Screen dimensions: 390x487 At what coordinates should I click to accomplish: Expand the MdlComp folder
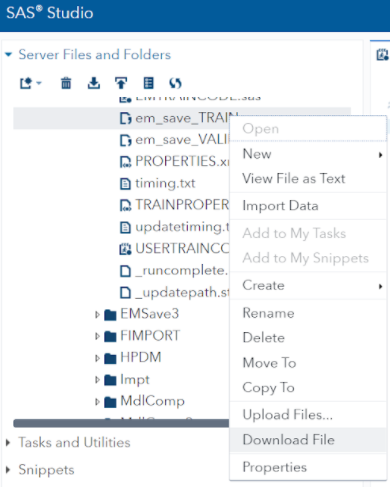click(x=97, y=402)
